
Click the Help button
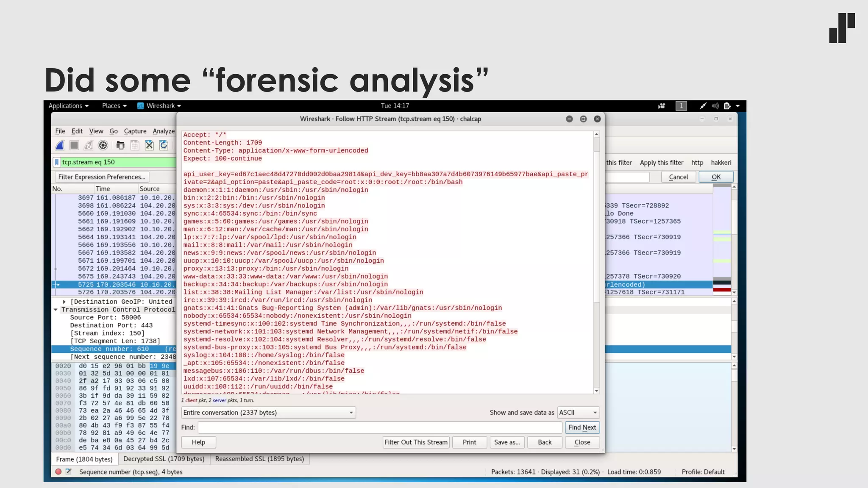(x=198, y=442)
